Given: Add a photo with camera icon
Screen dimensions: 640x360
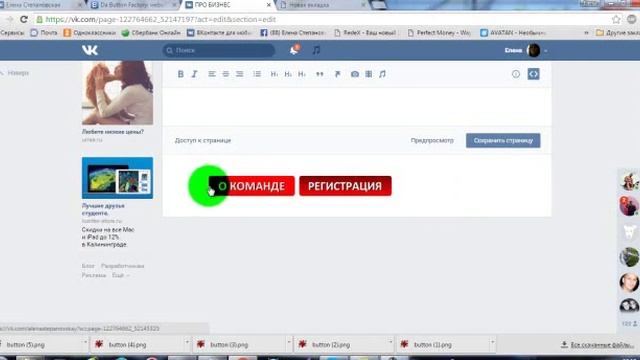Looking at the screenshot, I should click(355, 74).
